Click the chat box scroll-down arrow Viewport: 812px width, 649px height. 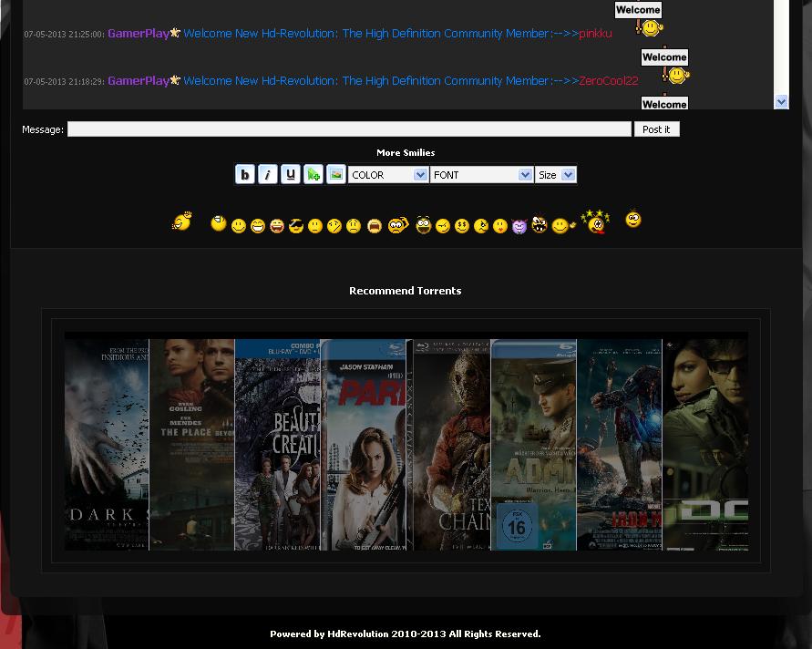(781, 102)
